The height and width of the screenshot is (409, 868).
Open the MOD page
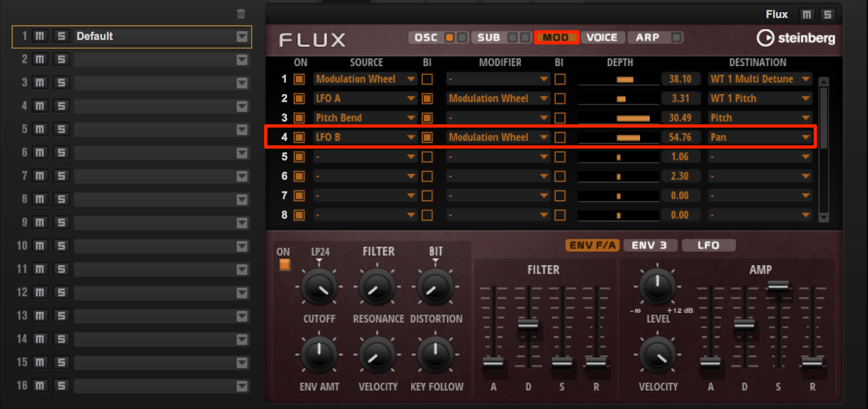pos(556,37)
